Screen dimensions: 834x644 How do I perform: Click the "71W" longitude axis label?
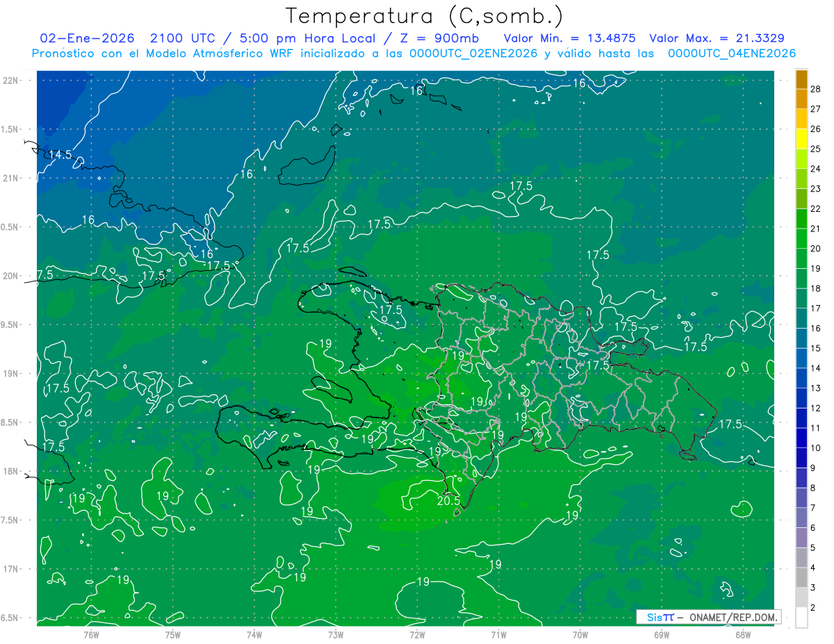[x=498, y=634]
